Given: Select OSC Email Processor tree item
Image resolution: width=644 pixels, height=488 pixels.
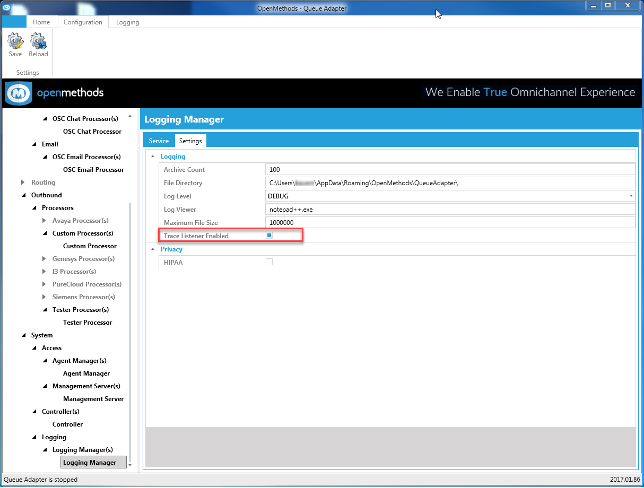Looking at the screenshot, I should point(93,170).
